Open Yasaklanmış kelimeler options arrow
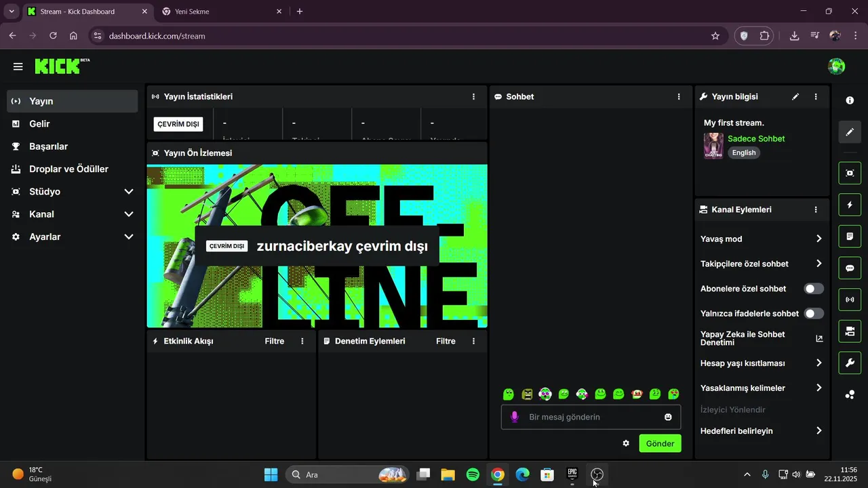This screenshot has width=868, height=488. coord(818,388)
